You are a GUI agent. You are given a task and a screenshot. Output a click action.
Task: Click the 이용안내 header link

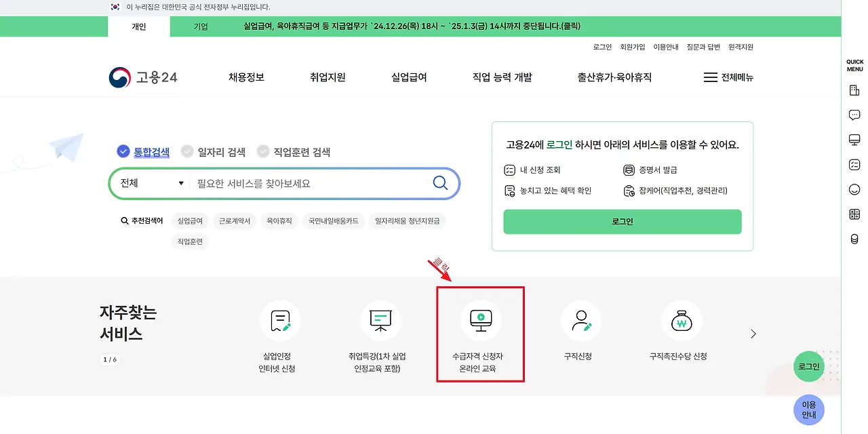[666, 47]
